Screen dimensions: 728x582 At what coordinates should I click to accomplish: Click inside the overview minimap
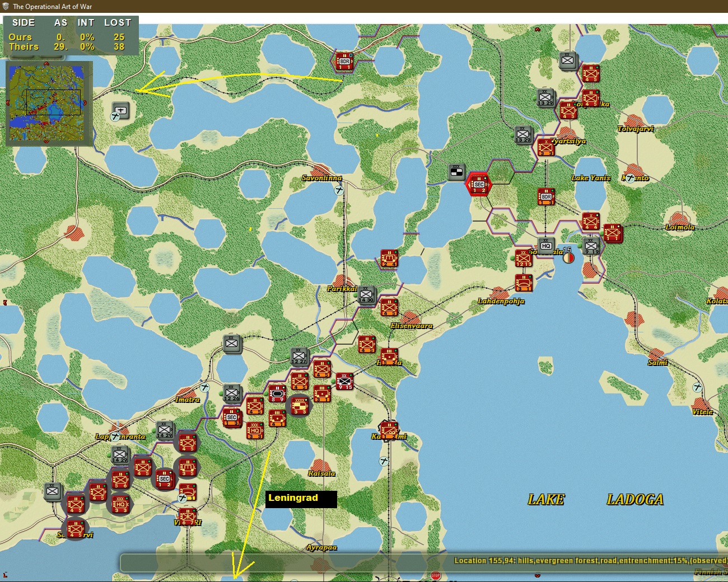pyautogui.click(x=46, y=103)
